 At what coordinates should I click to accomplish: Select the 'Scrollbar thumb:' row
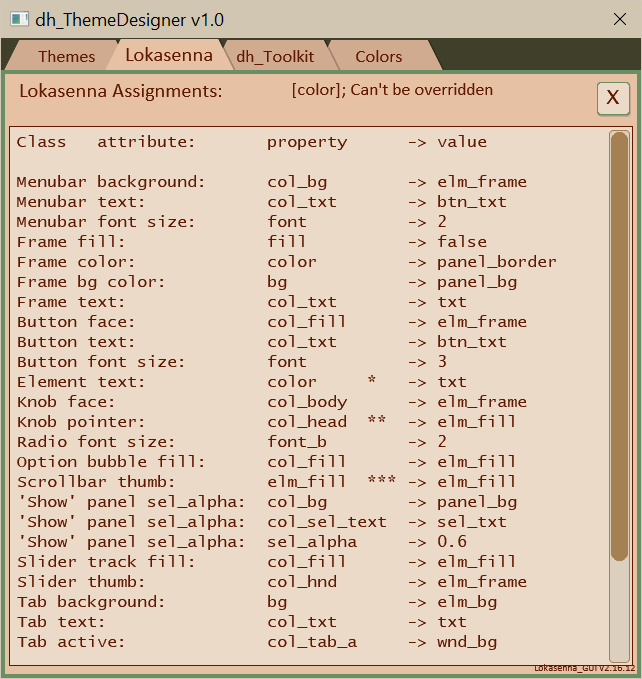pyautogui.click(x=266, y=482)
